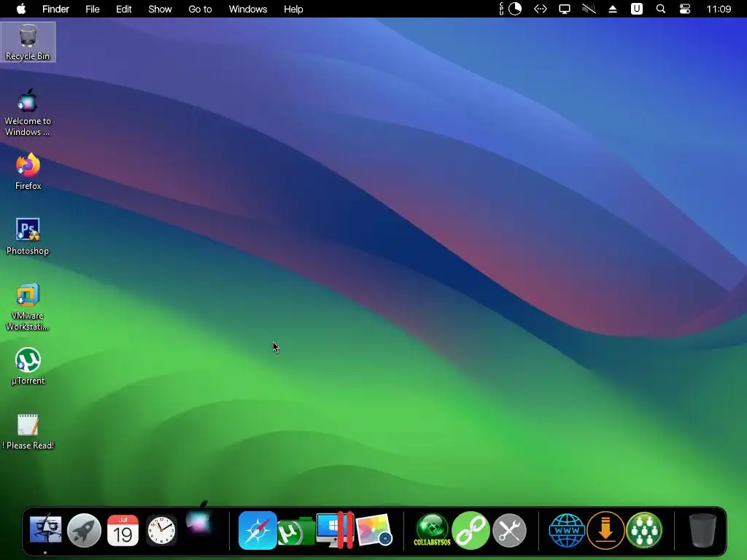Open Spotlight search magnifier icon
The height and width of the screenshot is (560, 747).
(661, 9)
